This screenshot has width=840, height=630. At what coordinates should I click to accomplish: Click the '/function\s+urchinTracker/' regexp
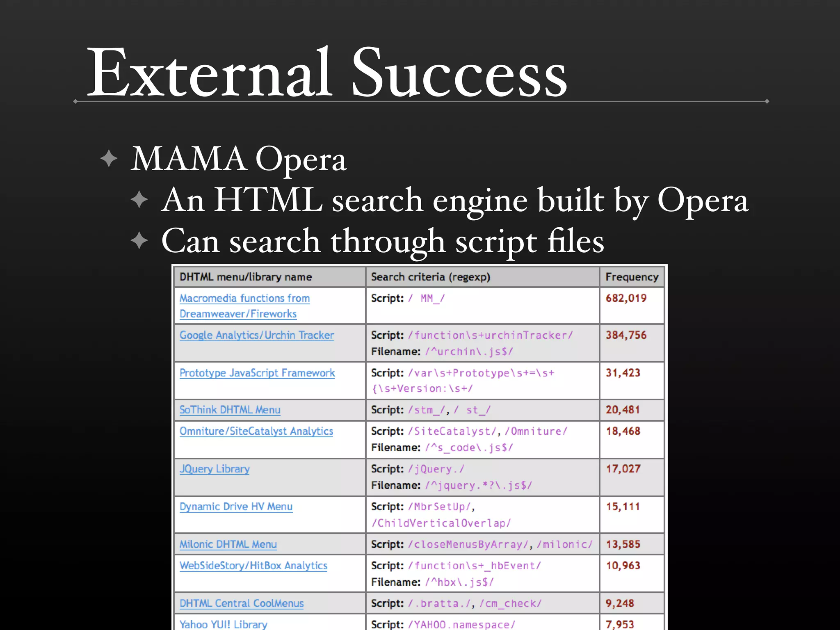click(490, 335)
